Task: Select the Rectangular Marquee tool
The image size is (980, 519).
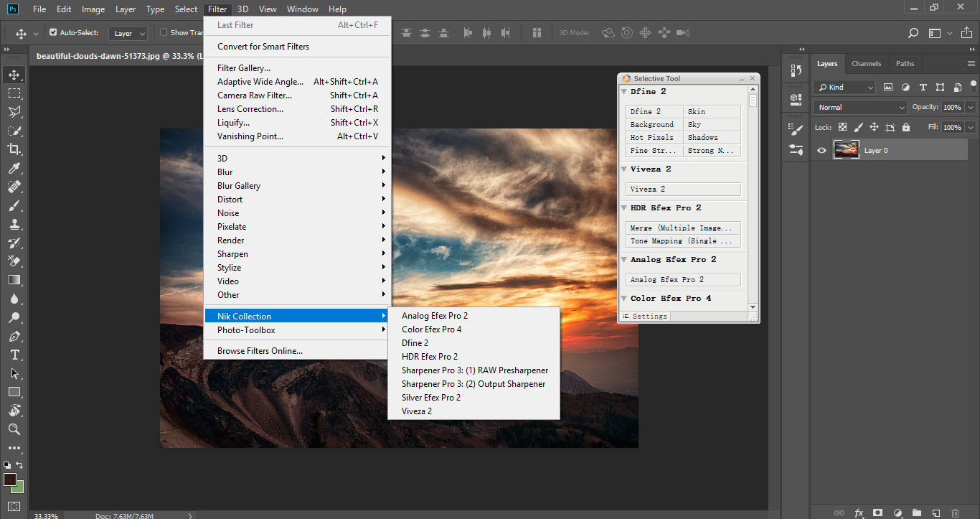Action: click(14, 93)
